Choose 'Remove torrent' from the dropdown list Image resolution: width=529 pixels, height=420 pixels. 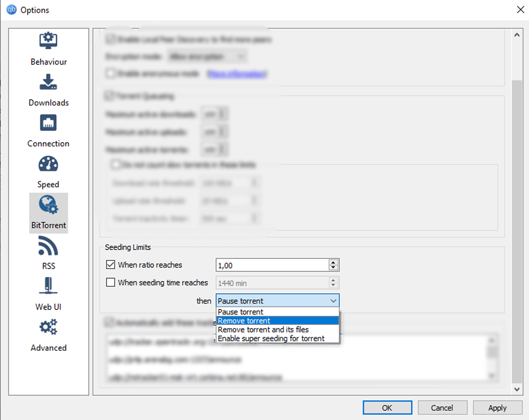tap(277, 321)
